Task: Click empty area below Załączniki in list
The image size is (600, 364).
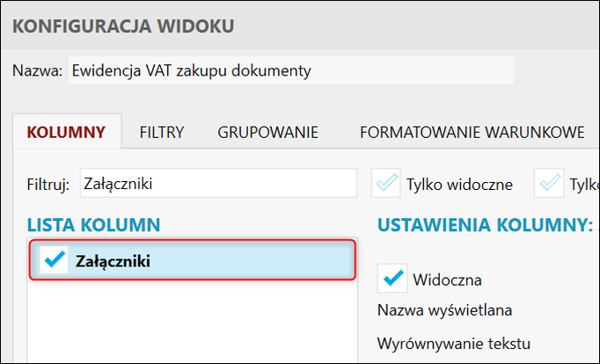Action: pos(192,321)
